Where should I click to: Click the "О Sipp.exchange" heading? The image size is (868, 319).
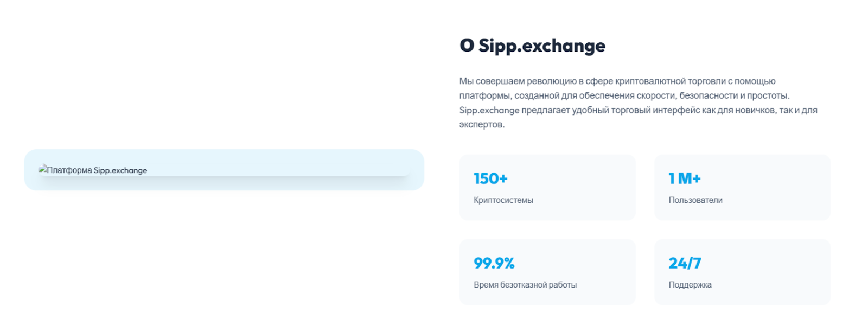532,46
